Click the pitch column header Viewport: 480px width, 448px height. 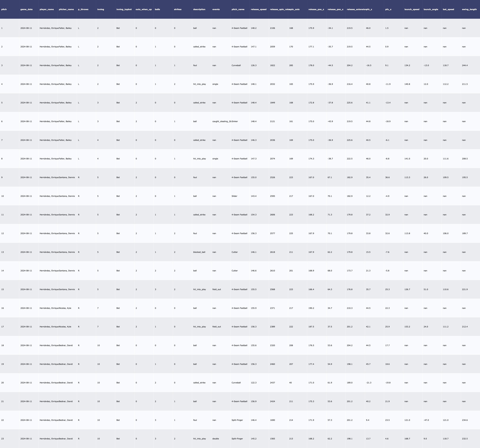[4, 9]
